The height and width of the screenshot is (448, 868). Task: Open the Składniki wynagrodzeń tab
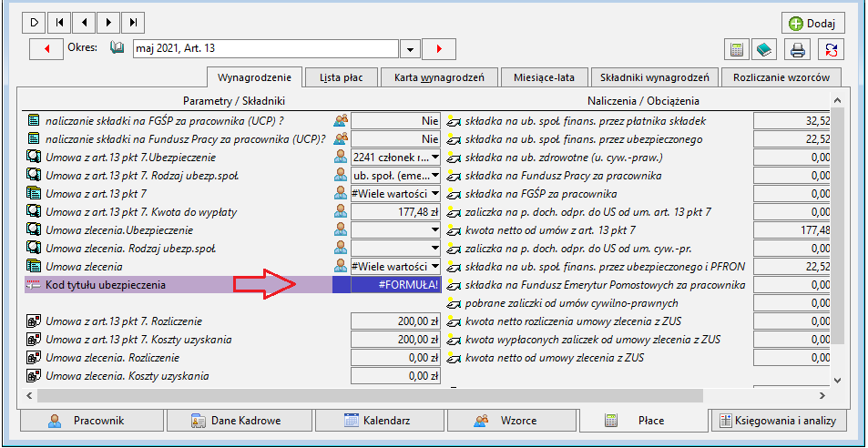654,77
